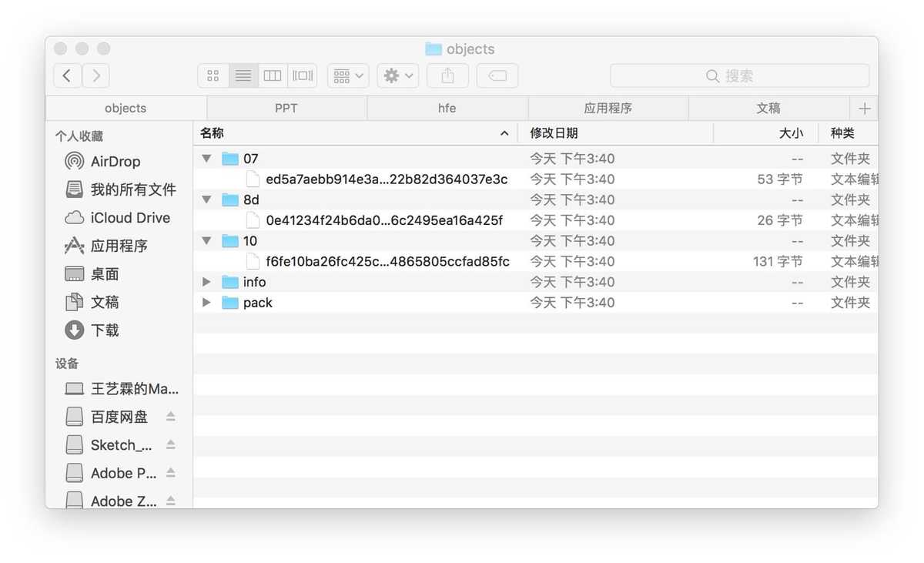This screenshot has height=563, width=924.
Task: Open the gear action menu
Action: [x=398, y=75]
